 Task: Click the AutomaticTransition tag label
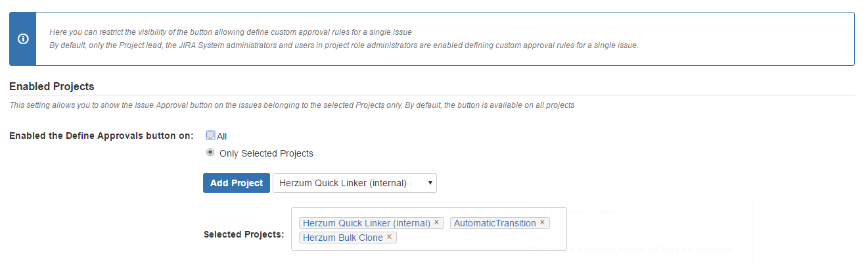tap(495, 223)
